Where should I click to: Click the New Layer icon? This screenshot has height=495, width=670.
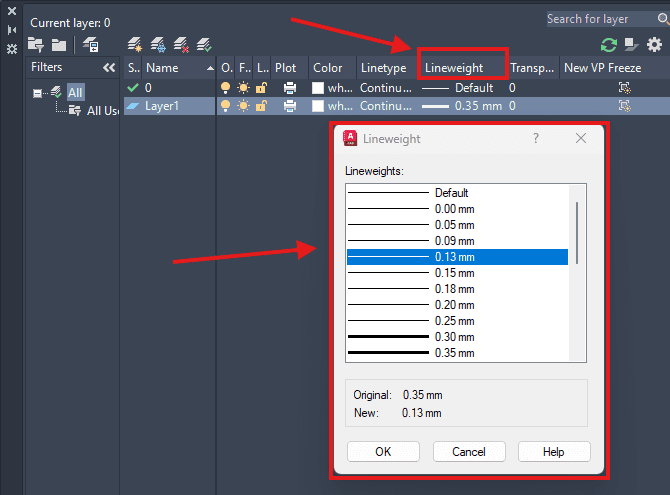[135, 44]
